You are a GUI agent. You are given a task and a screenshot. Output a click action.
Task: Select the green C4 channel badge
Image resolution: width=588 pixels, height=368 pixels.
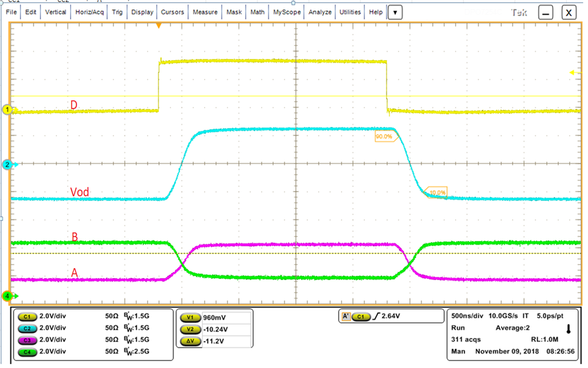(x=29, y=352)
